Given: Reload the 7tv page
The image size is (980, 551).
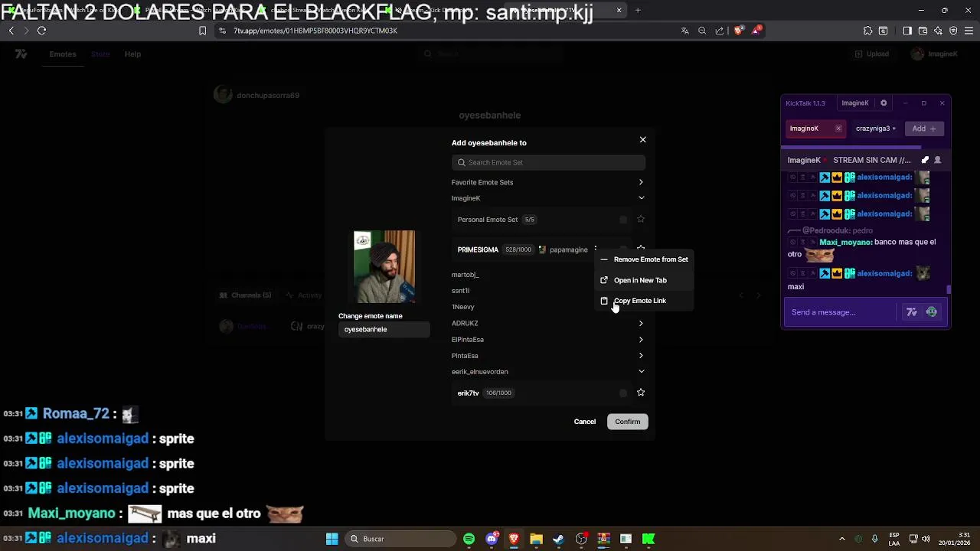Looking at the screenshot, I should (41, 31).
